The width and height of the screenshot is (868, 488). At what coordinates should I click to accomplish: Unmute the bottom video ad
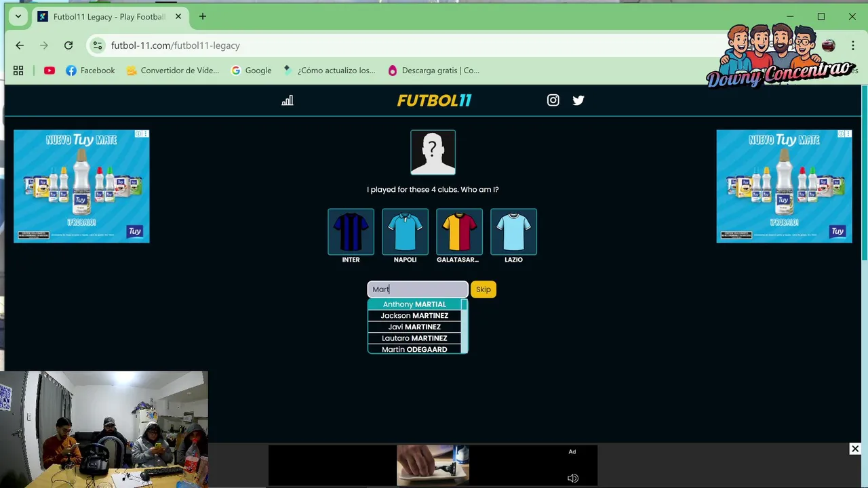tap(573, 478)
